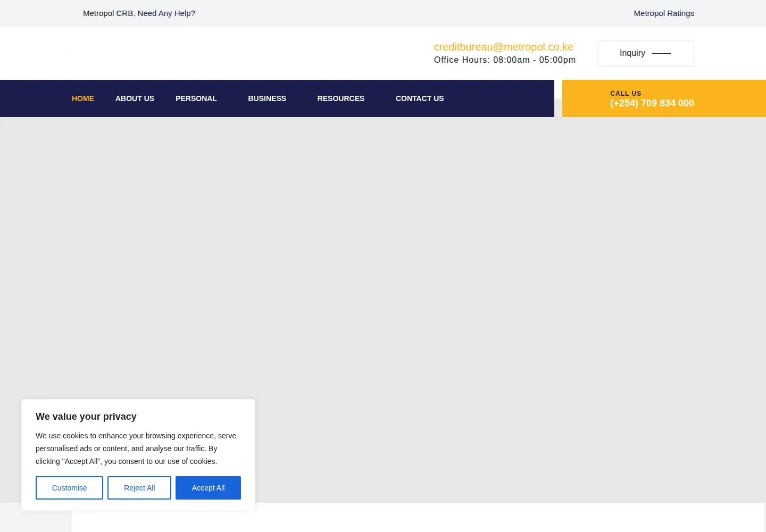Call the (+254) 709 834 000 number
This screenshot has height=532, width=766.
coord(652,103)
